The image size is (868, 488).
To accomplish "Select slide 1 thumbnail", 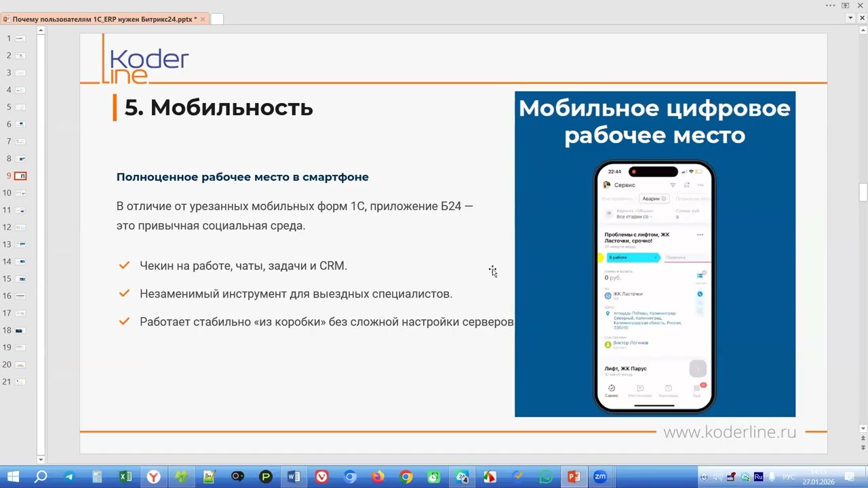I will pos(20,39).
